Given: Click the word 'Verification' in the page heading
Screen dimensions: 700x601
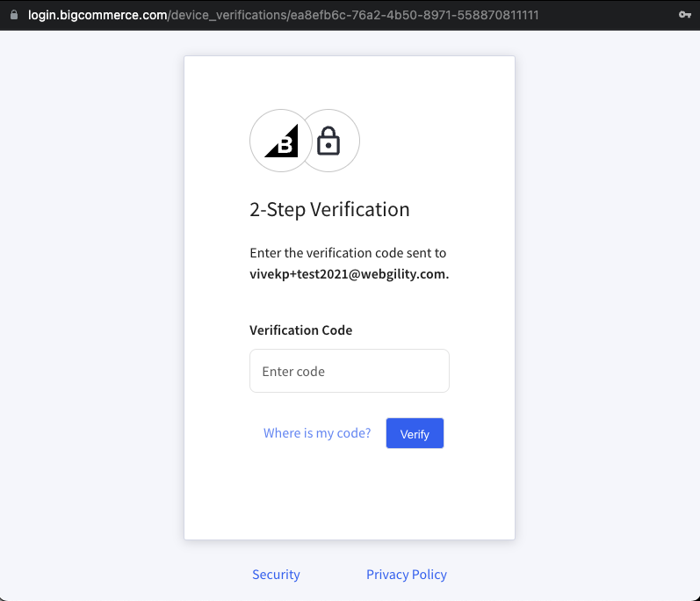Looking at the screenshot, I should click(x=360, y=209).
